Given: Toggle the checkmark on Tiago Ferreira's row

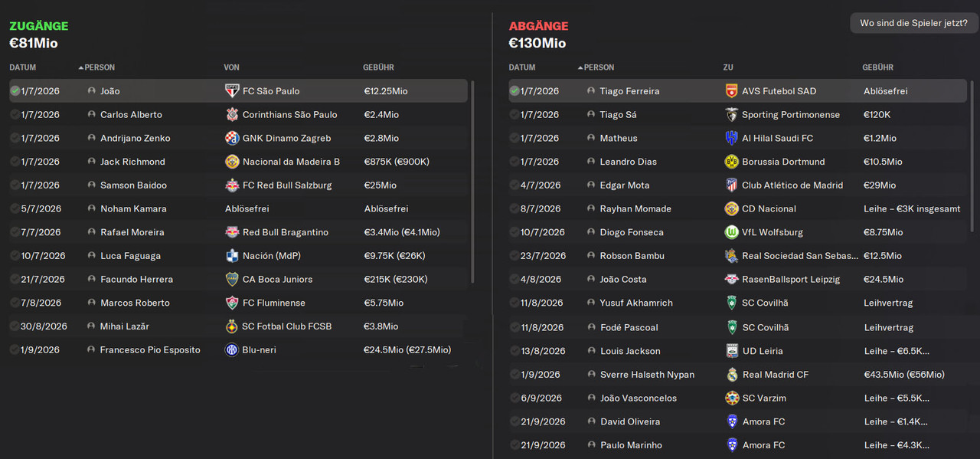Looking at the screenshot, I should (x=514, y=91).
